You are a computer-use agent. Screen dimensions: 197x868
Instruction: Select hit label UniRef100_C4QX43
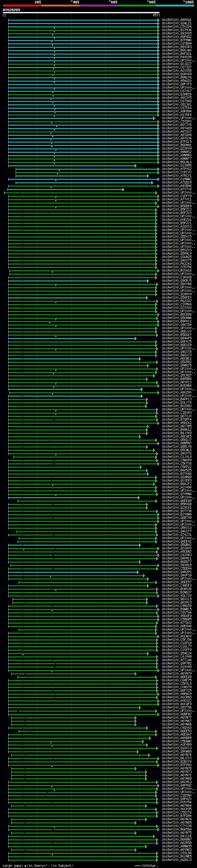coord(176,728)
